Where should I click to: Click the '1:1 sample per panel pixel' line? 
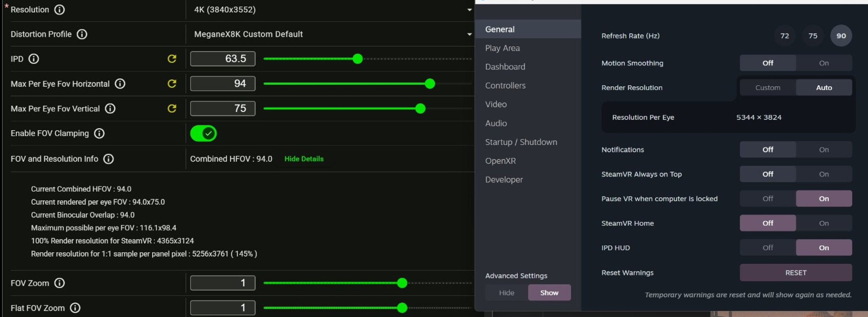point(144,254)
